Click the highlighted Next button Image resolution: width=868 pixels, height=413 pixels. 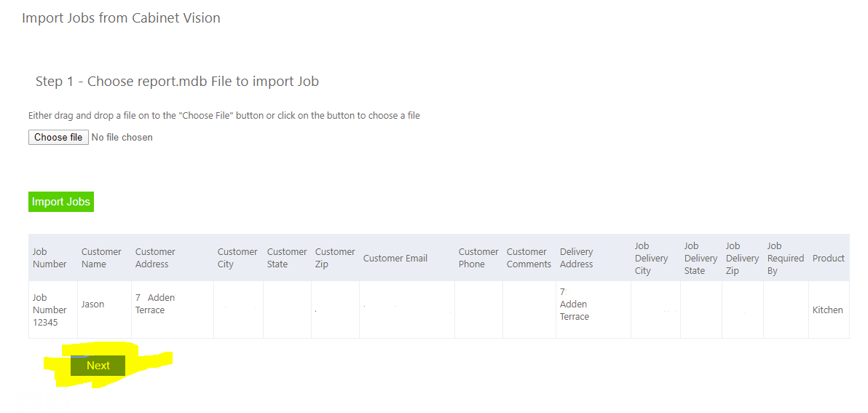[98, 366]
